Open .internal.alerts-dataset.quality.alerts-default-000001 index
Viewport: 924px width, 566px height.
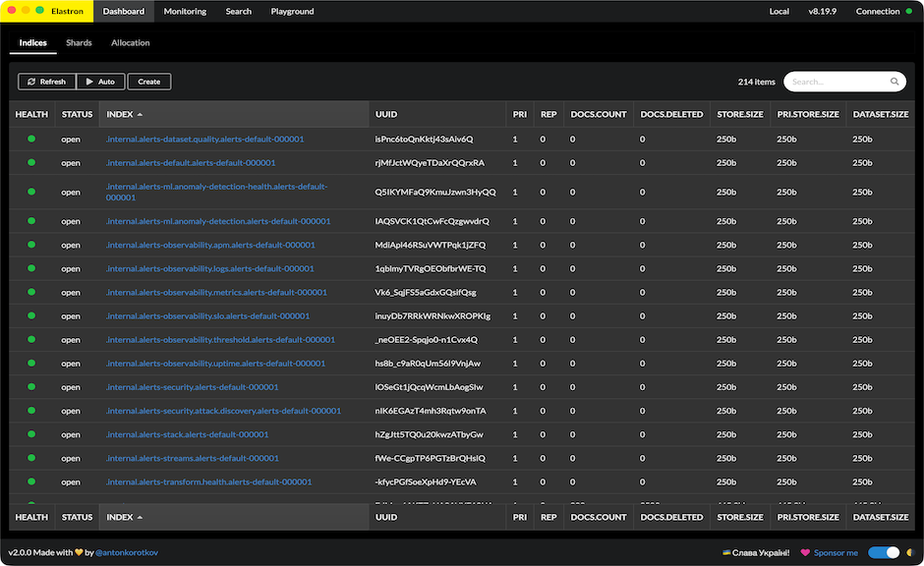pos(205,139)
